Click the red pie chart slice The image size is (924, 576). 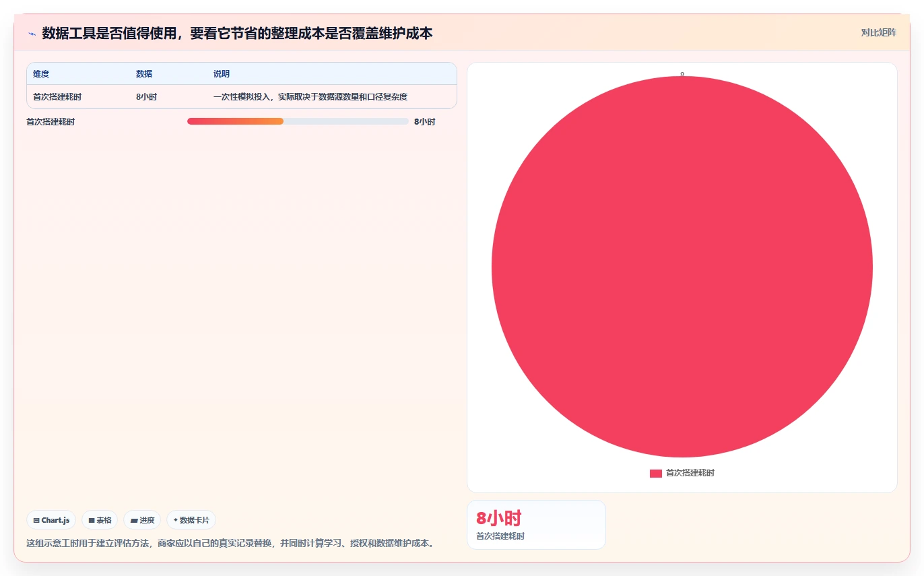[682, 267]
